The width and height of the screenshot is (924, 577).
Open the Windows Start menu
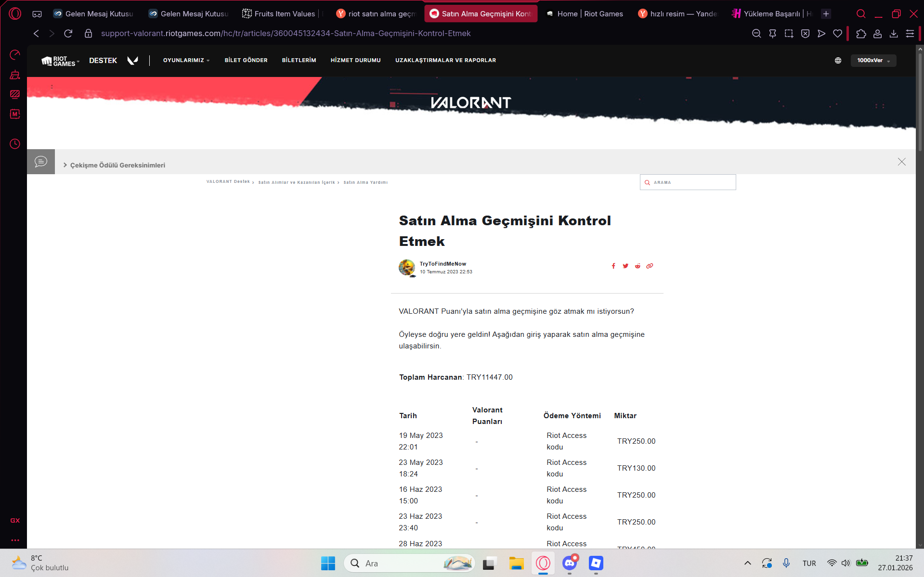coord(328,563)
